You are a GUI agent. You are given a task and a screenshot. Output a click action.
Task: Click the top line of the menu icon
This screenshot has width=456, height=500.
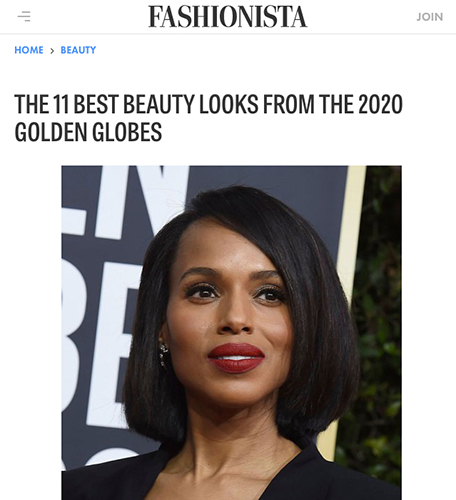(24, 12)
